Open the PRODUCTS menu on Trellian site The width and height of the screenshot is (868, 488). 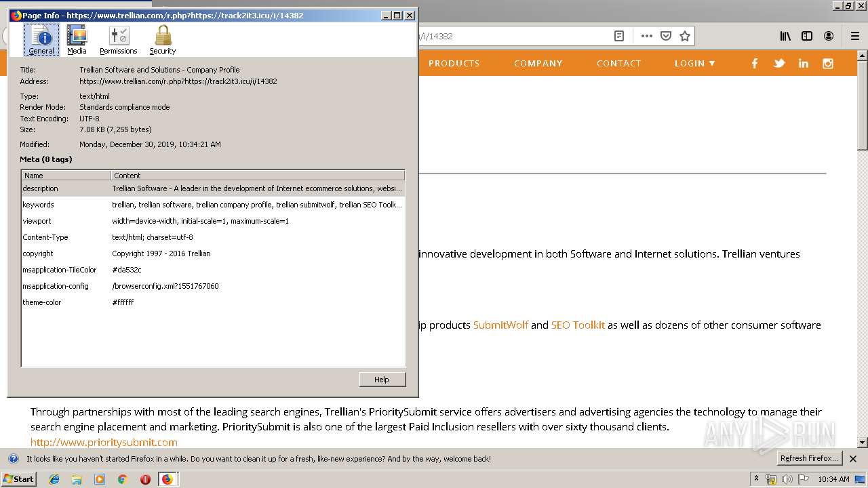pos(454,63)
